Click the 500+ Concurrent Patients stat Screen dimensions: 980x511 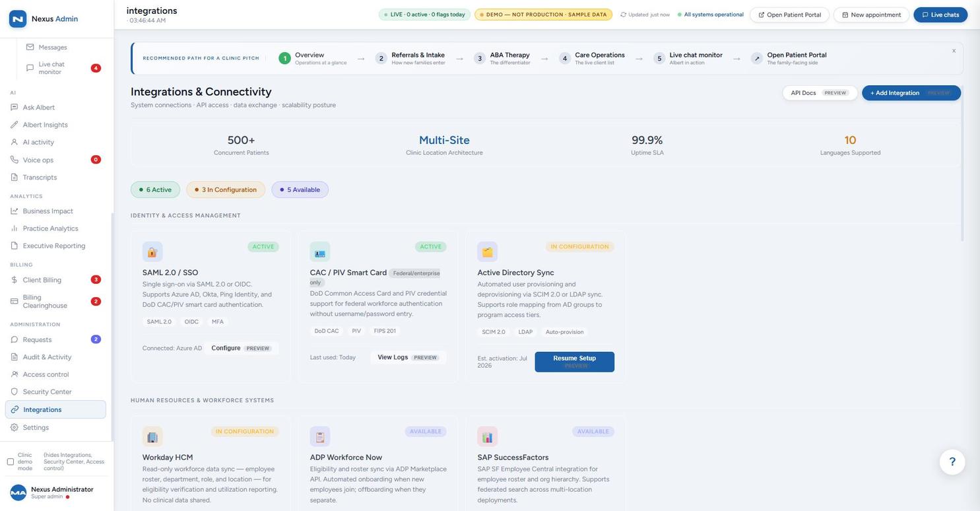241,145
